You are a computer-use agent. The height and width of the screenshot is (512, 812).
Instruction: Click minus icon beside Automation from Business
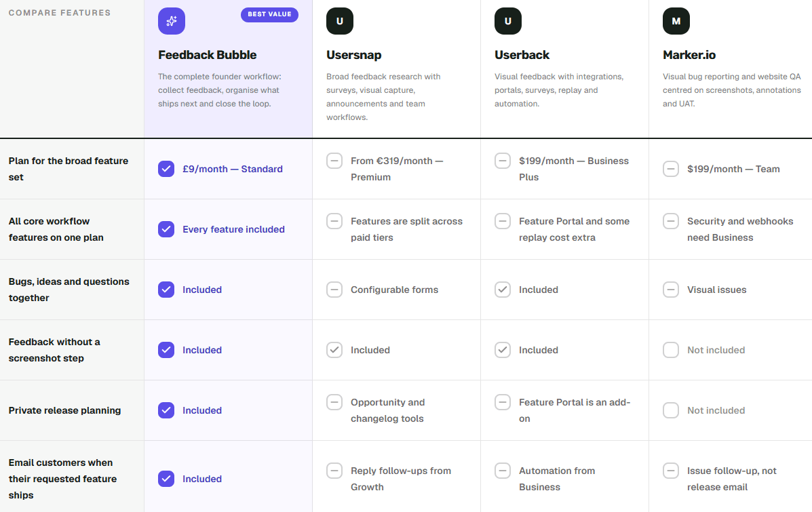[503, 471]
